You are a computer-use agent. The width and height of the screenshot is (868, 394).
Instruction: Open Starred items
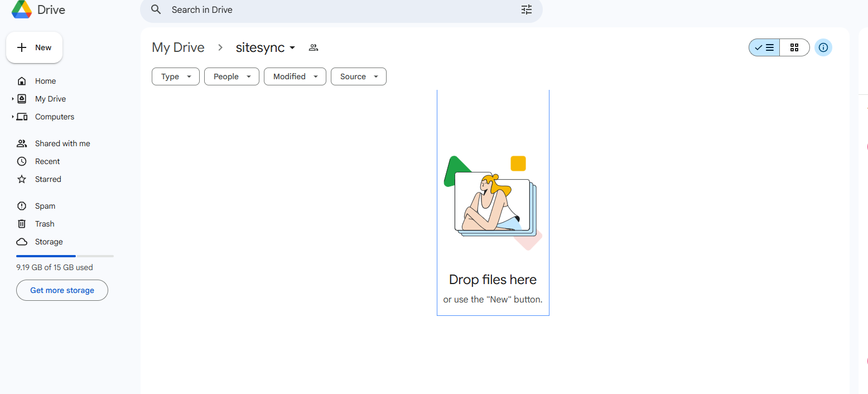[48, 179]
